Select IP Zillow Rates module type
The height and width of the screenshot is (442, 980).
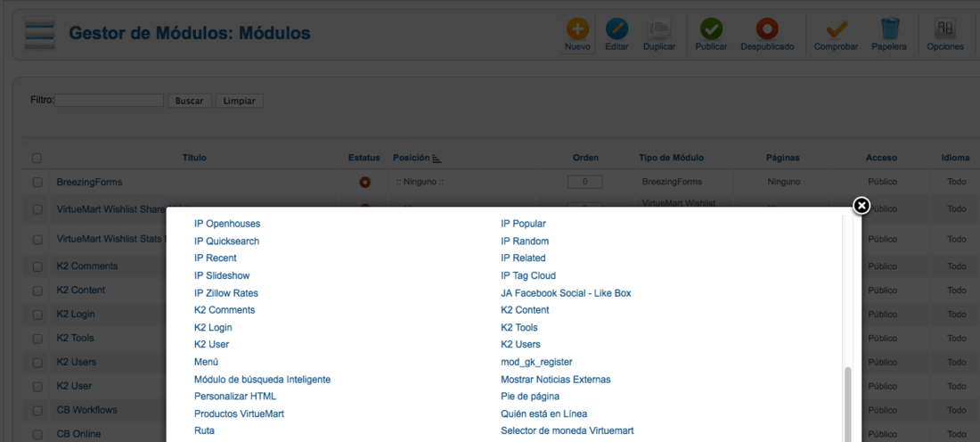click(x=226, y=293)
